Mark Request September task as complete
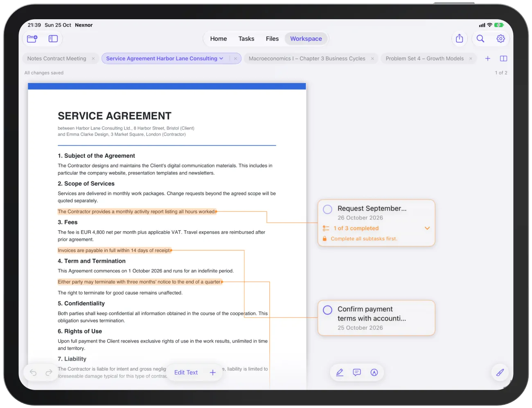 pos(328,209)
